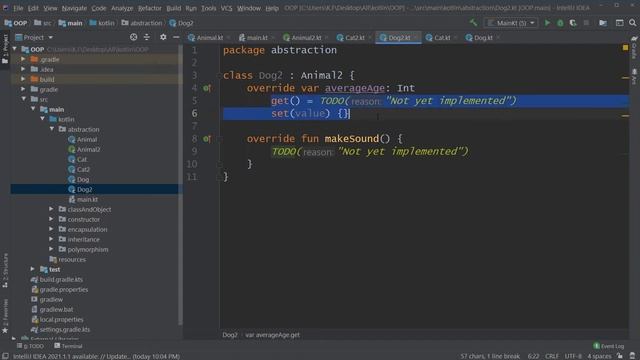
Task: Click the abstraction breadcrumb in navigation bar
Action: point(142,23)
